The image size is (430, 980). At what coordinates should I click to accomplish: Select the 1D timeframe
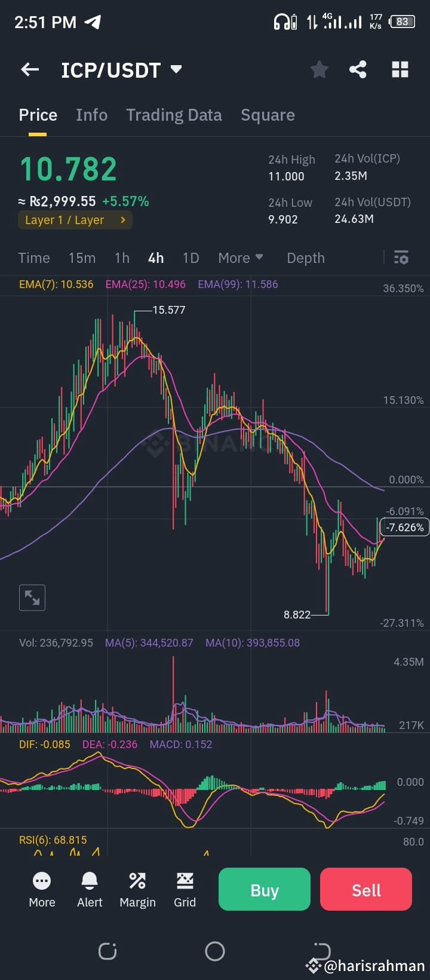point(191,258)
